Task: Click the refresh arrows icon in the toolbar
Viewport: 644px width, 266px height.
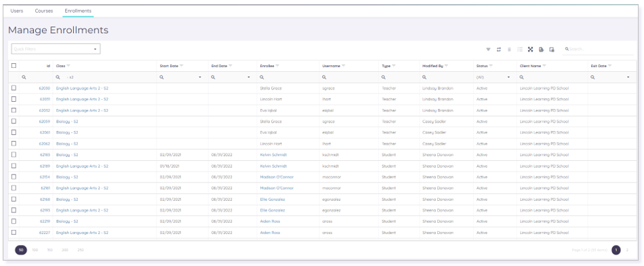Action: [x=499, y=50]
